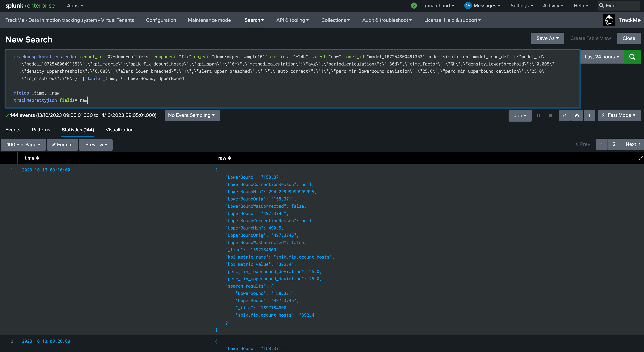Click the TrackMe app logo
The width and height of the screenshot is (644, 352).
(609, 20)
